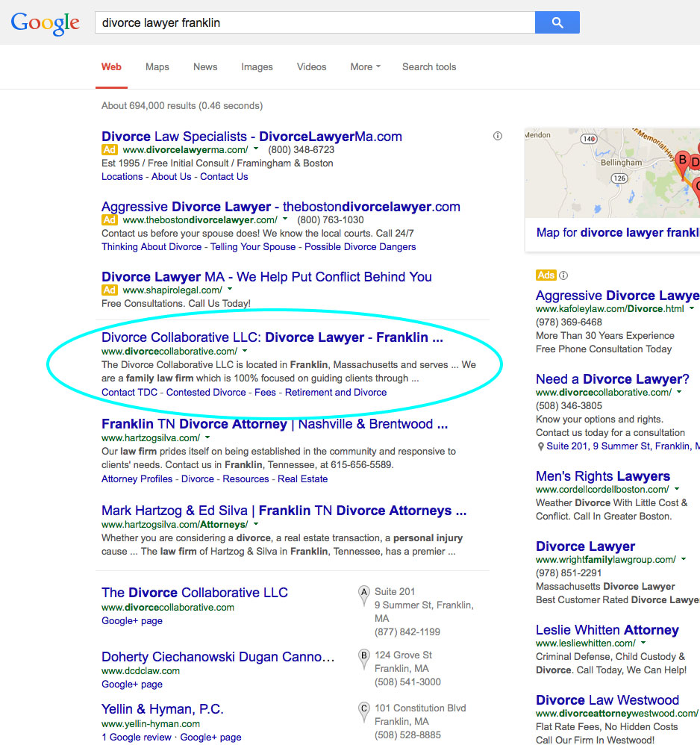
Task: Switch to the Maps tab
Action: [157, 67]
